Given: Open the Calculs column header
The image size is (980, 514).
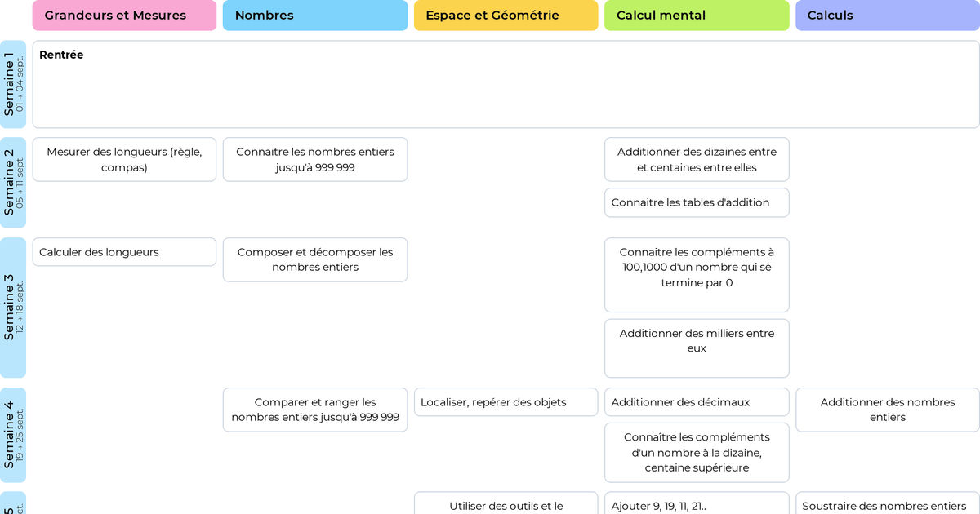Looking at the screenshot, I should tap(887, 16).
